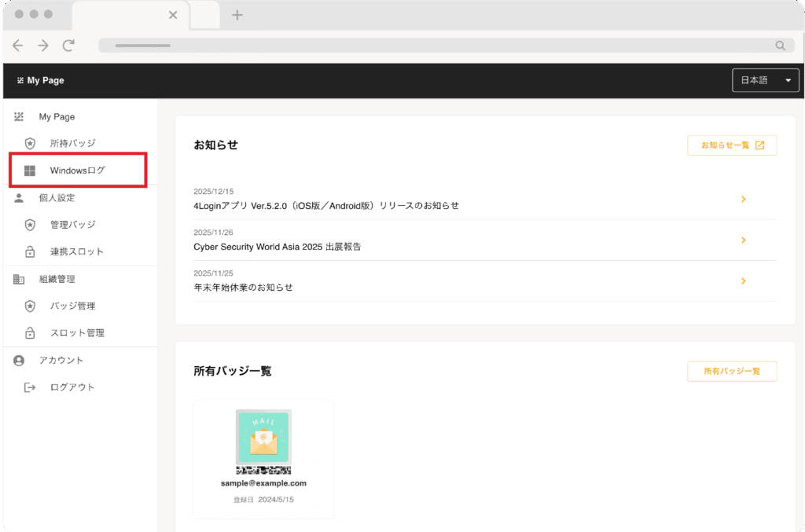Image resolution: width=805 pixels, height=532 pixels.
Task: Open the 日本語 language dropdown
Action: point(765,80)
